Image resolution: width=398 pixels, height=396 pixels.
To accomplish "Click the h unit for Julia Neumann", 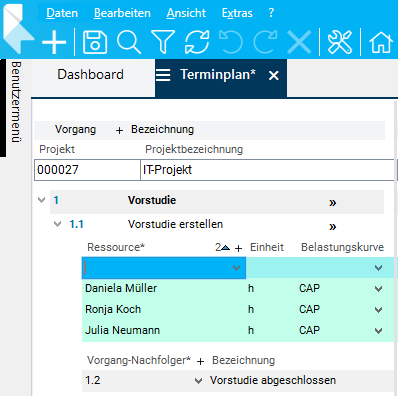I will click(x=251, y=330).
